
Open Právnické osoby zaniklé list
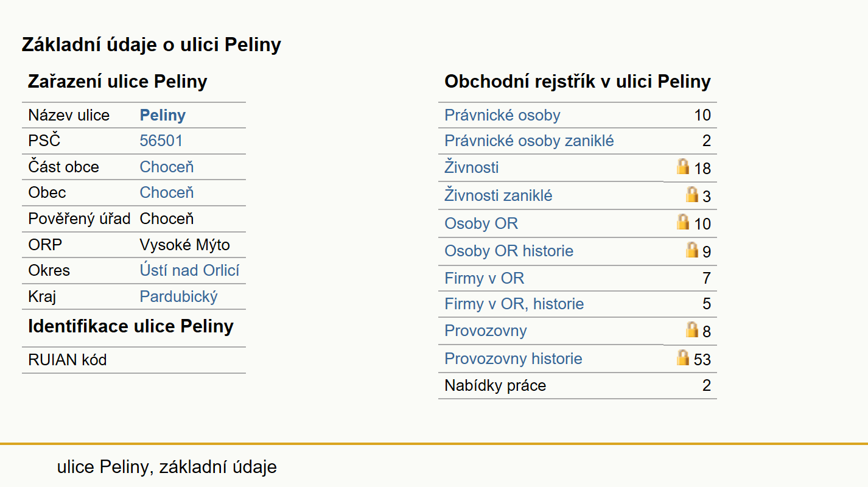[529, 141]
